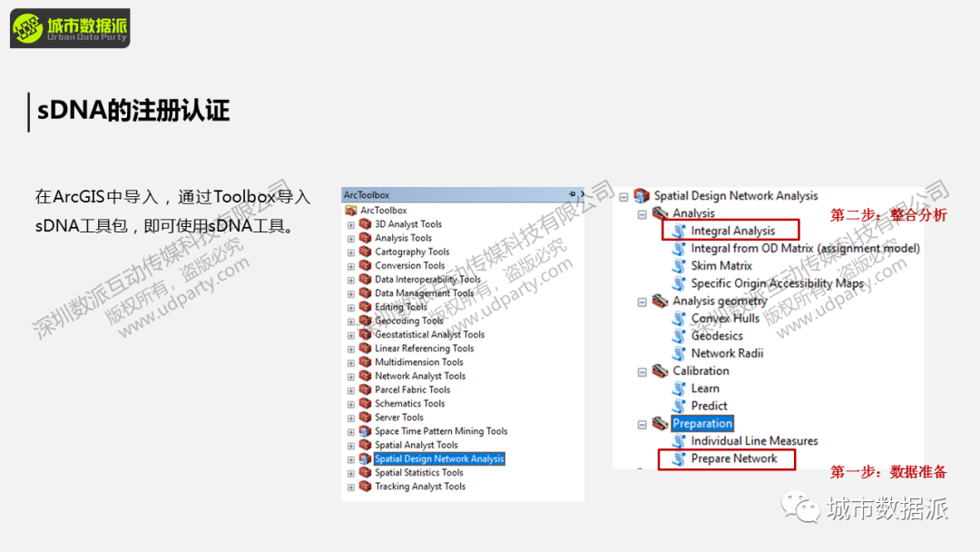This screenshot has width=980, height=552.
Task: Click the Network Radii script icon
Action: click(x=679, y=353)
